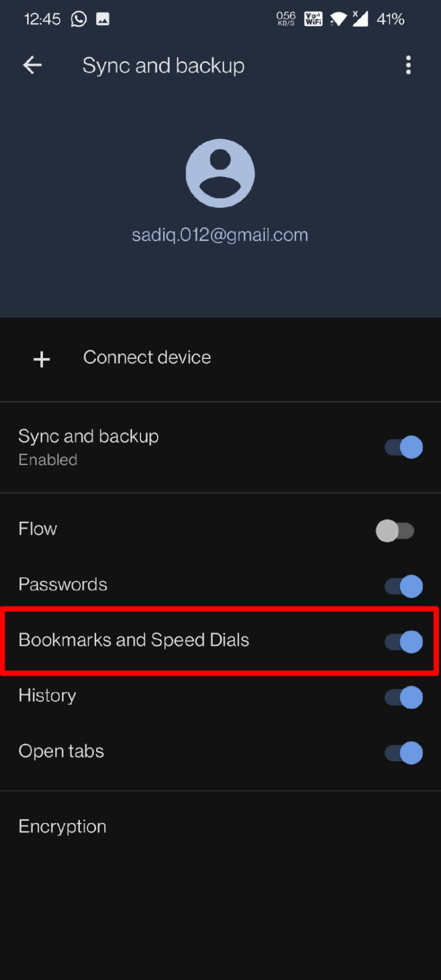Tap the profile avatar icon

tap(220, 173)
